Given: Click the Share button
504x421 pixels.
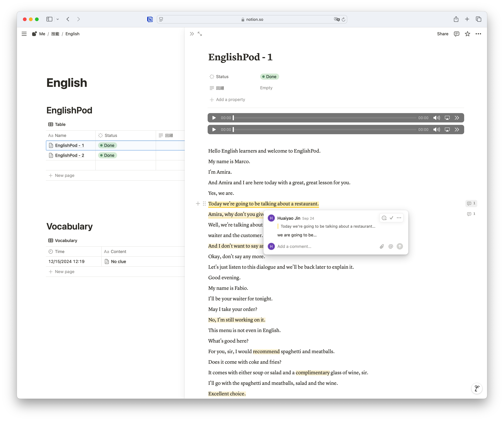Looking at the screenshot, I should click(x=443, y=34).
